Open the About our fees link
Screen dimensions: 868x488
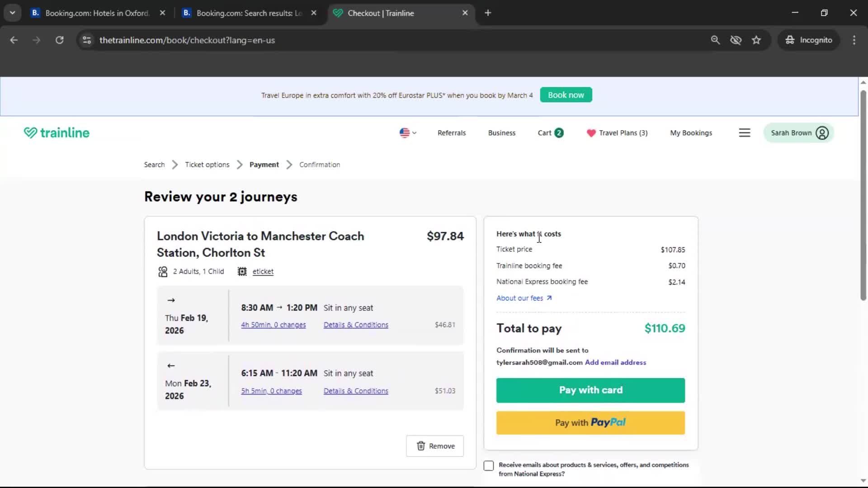click(520, 298)
